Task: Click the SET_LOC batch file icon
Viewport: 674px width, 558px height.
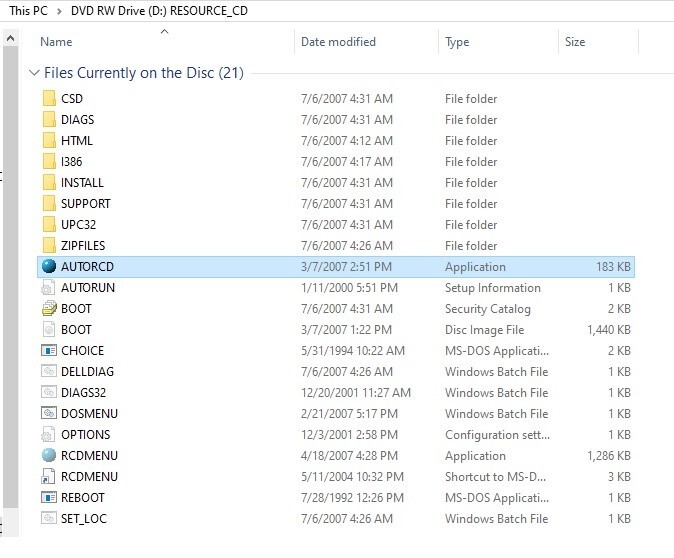Action: click(49, 518)
